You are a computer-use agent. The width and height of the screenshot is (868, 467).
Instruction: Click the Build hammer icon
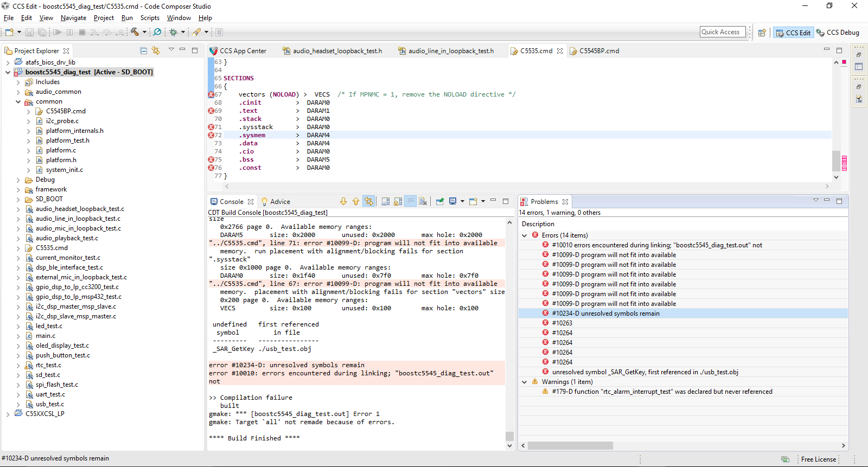(135, 32)
